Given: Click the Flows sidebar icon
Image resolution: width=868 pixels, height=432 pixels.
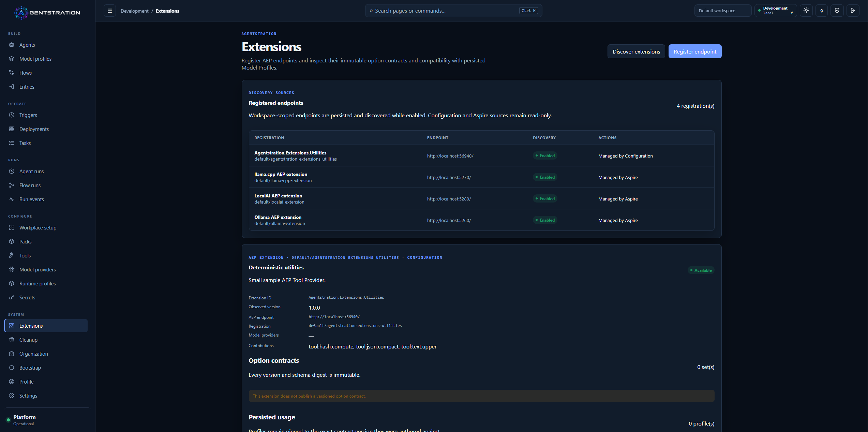Looking at the screenshot, I should coord(12,73).
